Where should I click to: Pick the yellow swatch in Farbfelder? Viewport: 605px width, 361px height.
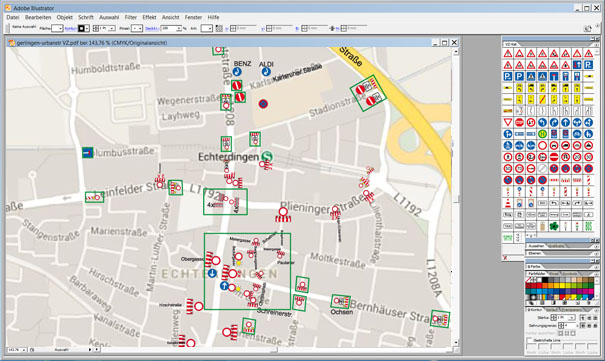(x=563, y=285)
